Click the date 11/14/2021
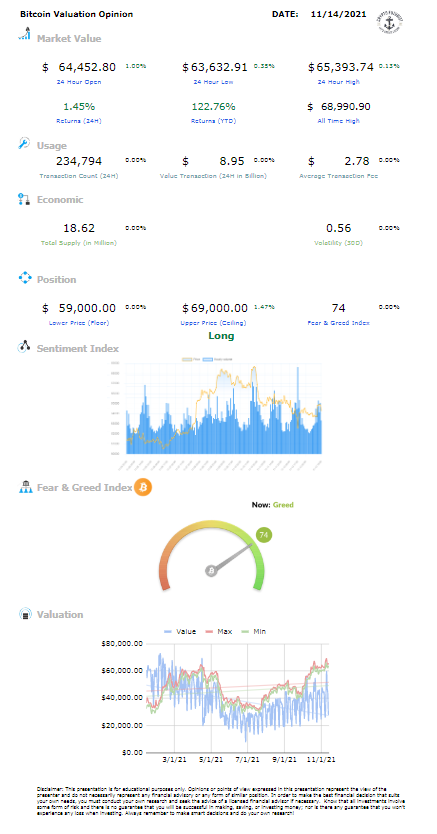 click(x=338, y=14)
